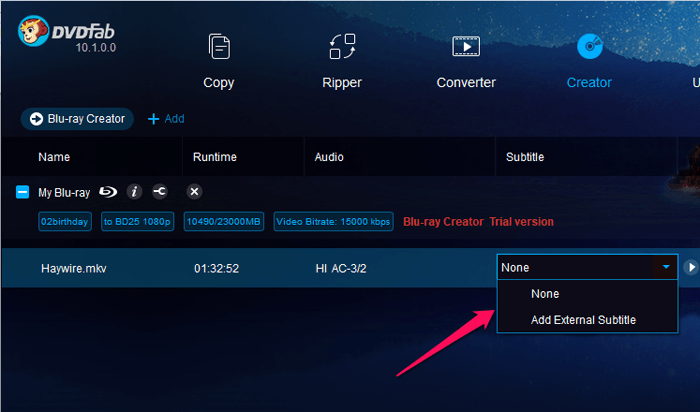This screenshot has width=700, height=412.
Task: Click the Converter tab label
Action: click(x=466, y=83)
